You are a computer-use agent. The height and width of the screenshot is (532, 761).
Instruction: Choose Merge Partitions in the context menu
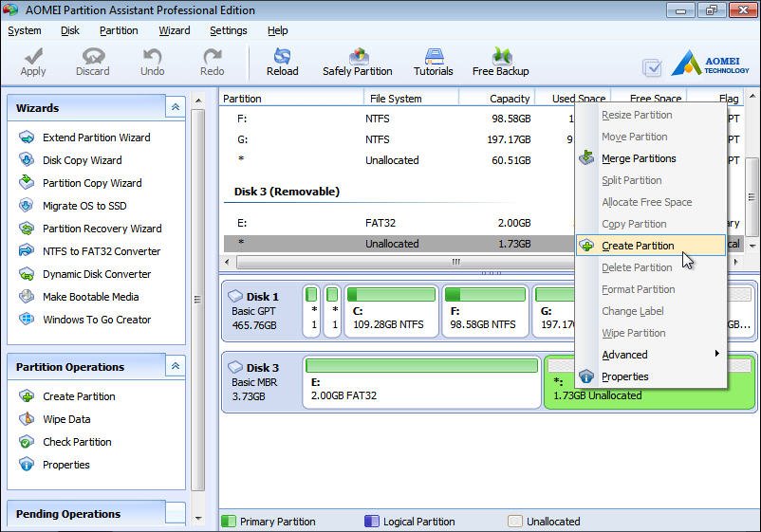(651, 158)
